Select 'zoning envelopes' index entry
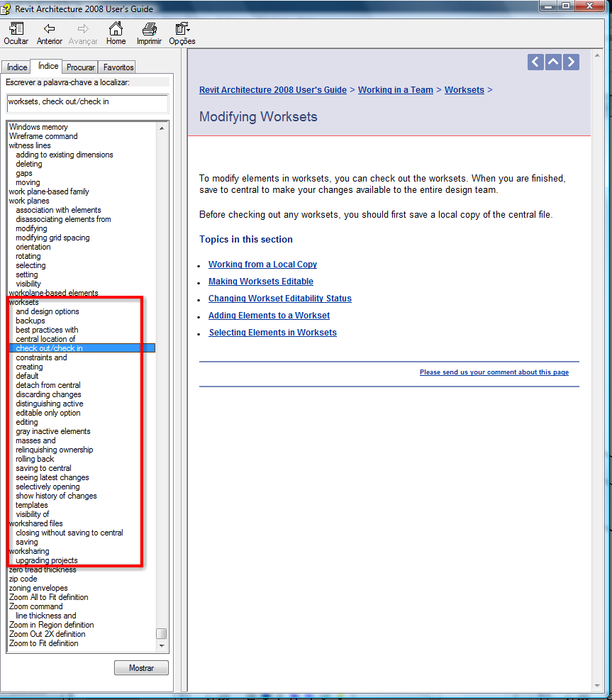Screen dimensions: 612x700 pyautogui.click(x=38, y=588)
